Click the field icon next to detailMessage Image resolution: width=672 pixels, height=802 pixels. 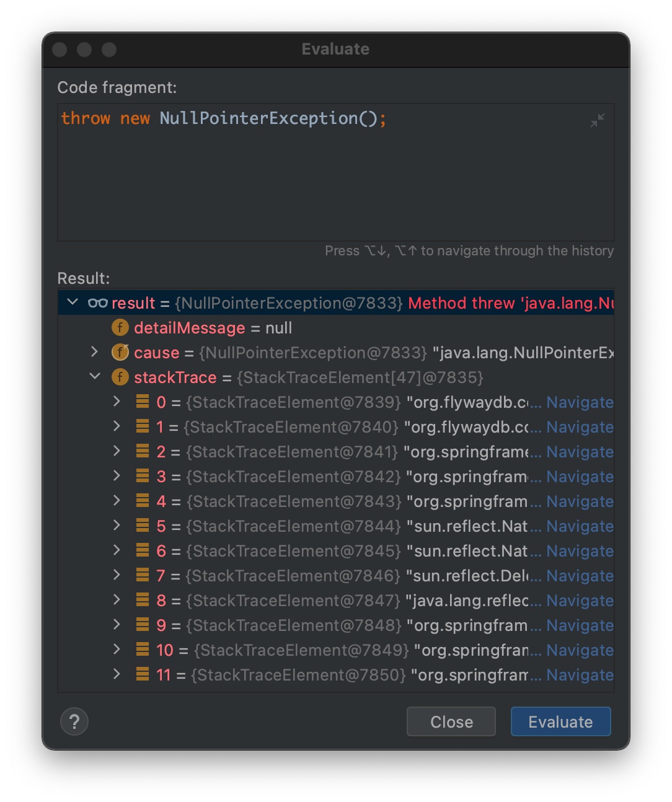pyautogui.click(x=120, y=327)
